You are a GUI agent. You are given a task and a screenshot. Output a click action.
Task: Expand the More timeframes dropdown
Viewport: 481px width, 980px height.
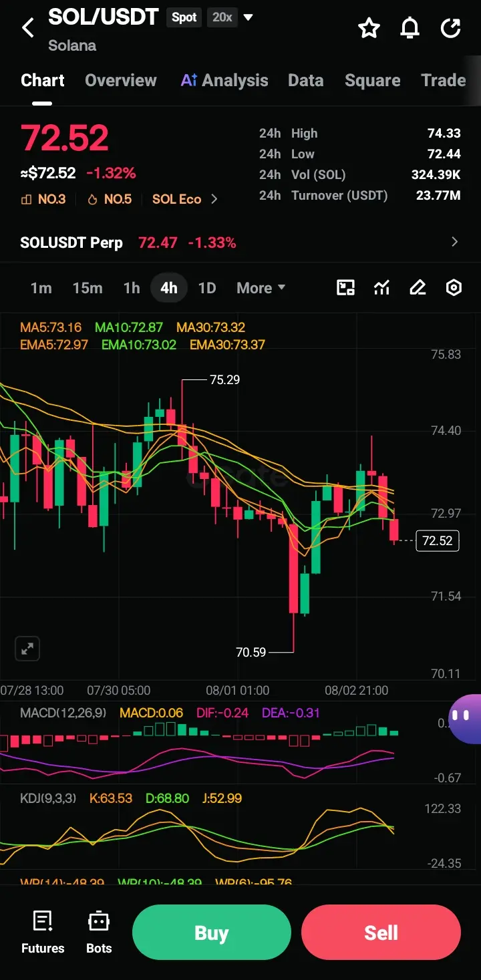261,288
